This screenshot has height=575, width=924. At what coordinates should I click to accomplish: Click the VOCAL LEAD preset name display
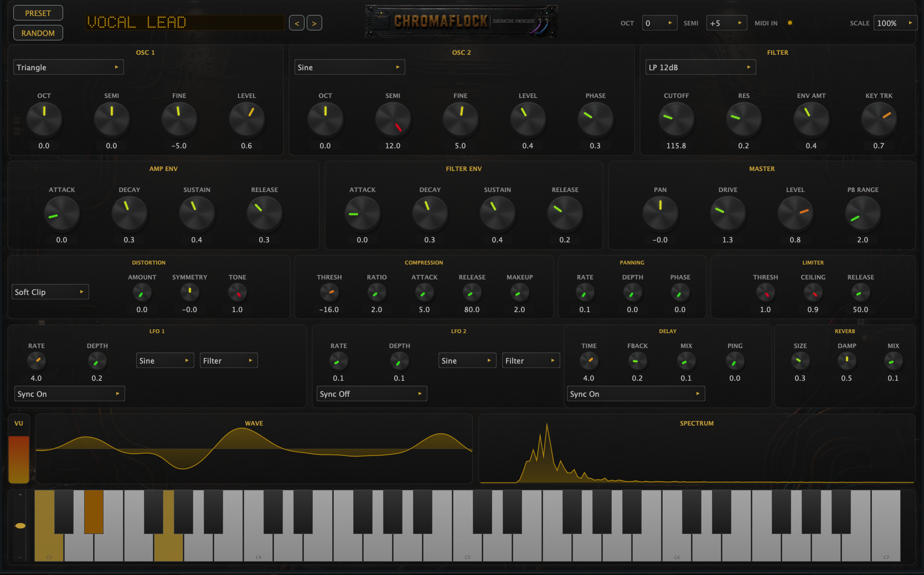[x=184, y=23]
